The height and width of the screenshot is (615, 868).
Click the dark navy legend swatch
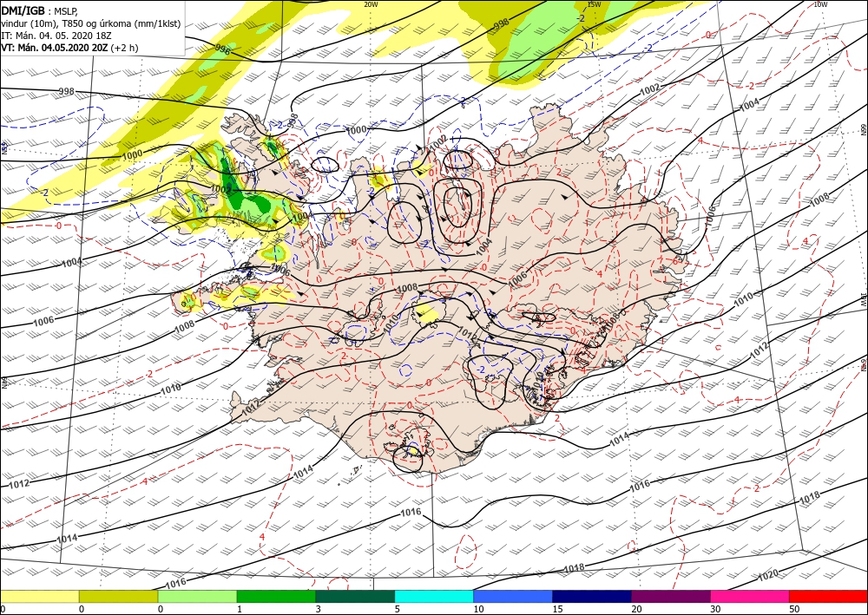coord(592,596)
